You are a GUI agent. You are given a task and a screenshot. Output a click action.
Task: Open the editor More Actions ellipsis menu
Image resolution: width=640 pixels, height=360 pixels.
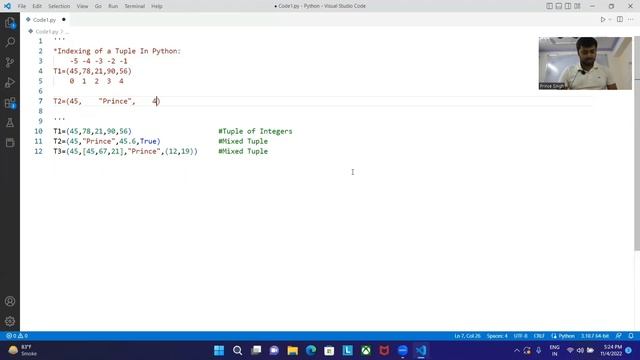pos(631,20)
